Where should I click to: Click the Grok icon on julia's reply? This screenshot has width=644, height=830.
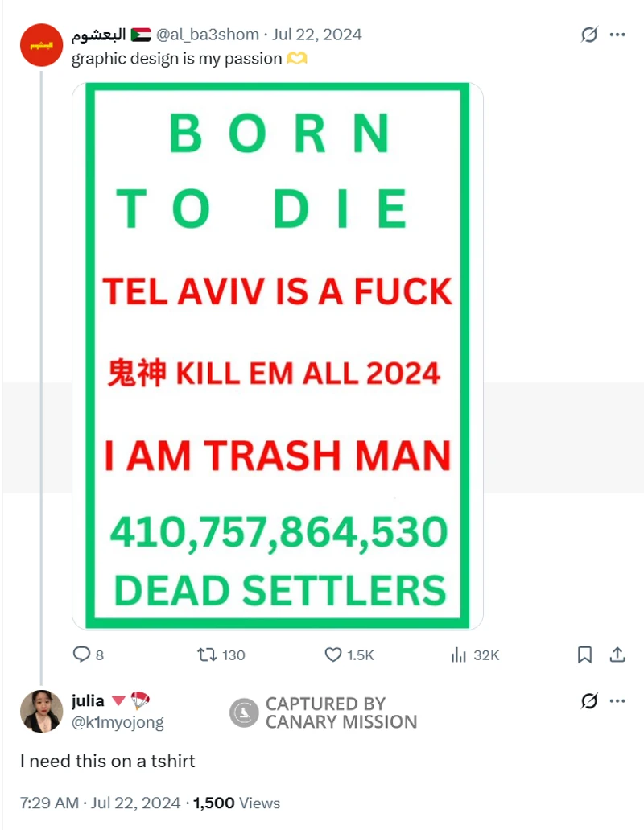[589, 701]
